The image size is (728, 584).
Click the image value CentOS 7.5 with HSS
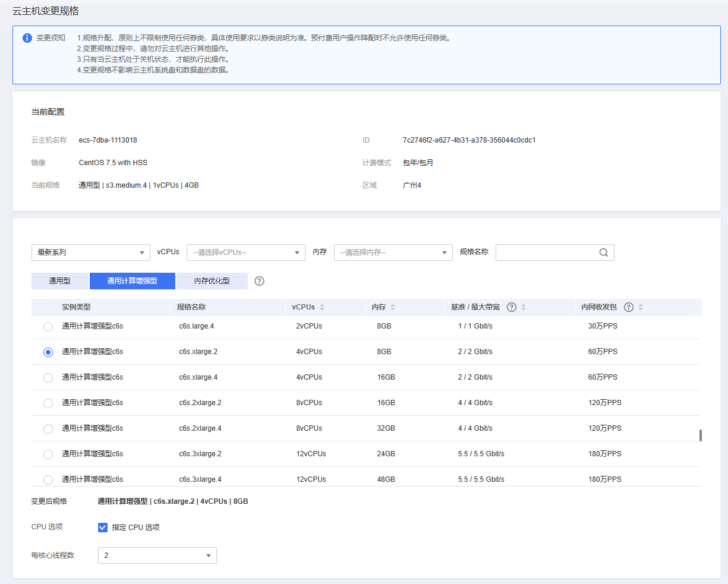click(x=113, y=163)
